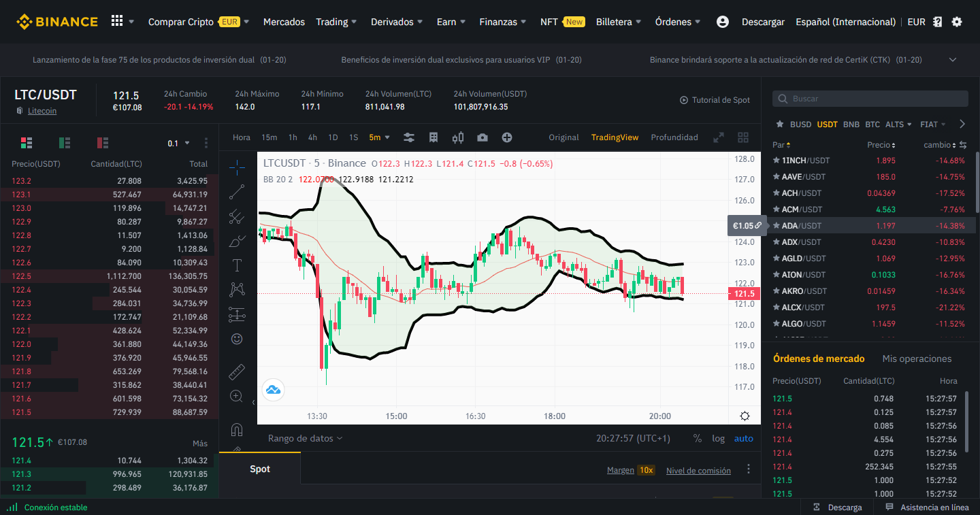Click the TradingView cloud logo on chart
Screen dimensions: 980x515
point(273,390)
